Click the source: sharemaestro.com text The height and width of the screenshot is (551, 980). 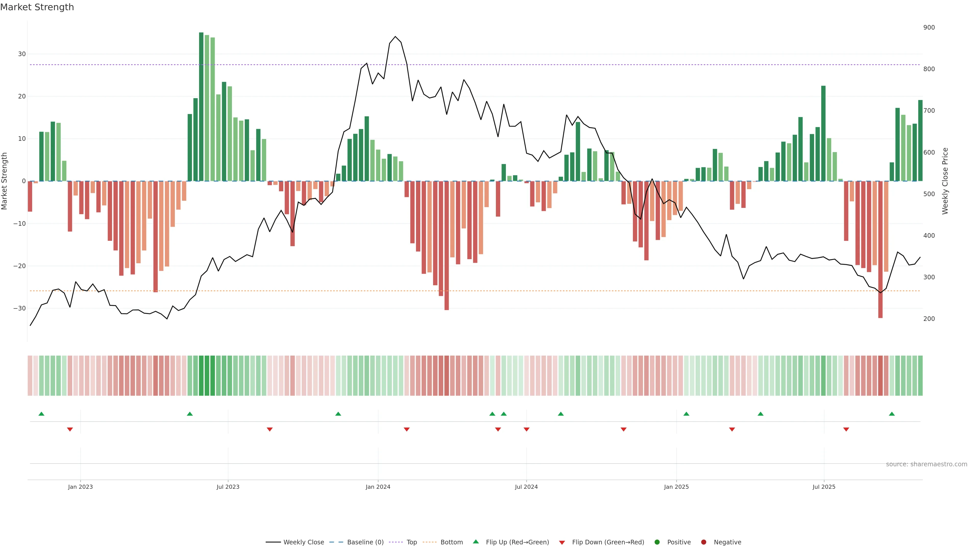(926, 464)
